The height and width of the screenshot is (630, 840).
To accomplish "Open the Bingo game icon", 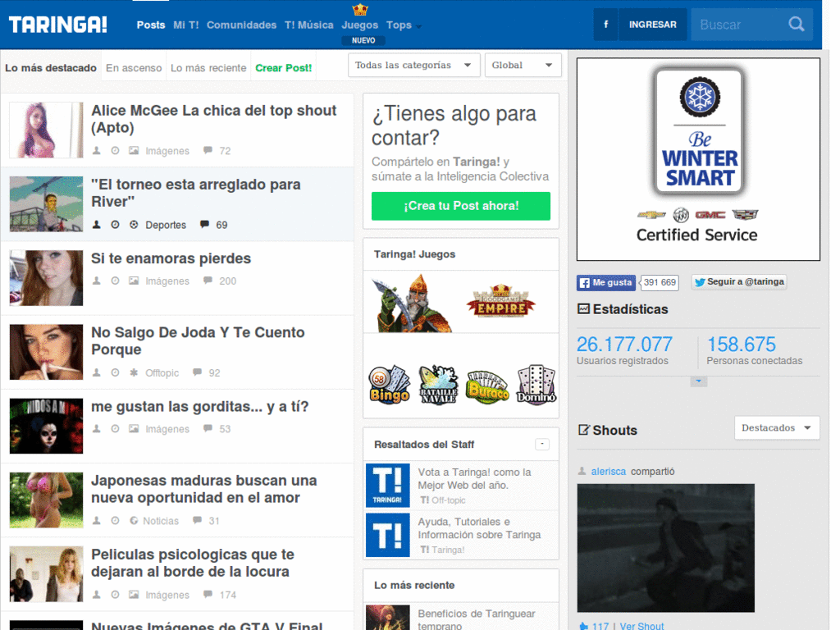I will coord(390,384).
